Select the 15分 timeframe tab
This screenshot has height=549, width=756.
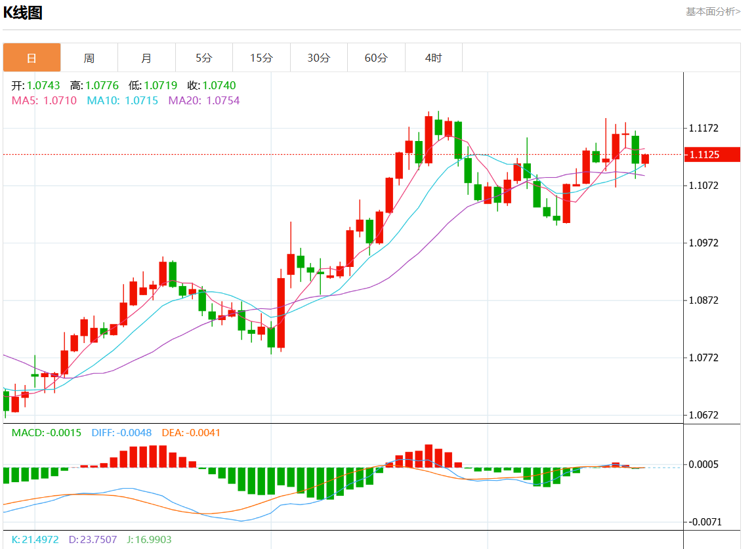pos(261,58)
